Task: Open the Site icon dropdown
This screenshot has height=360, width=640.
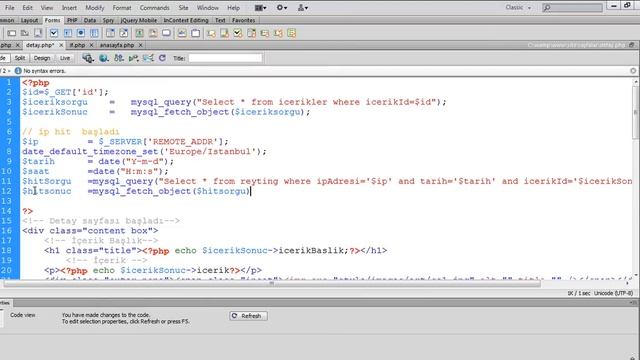Action: pyautogui.click(x=303, y=8)
